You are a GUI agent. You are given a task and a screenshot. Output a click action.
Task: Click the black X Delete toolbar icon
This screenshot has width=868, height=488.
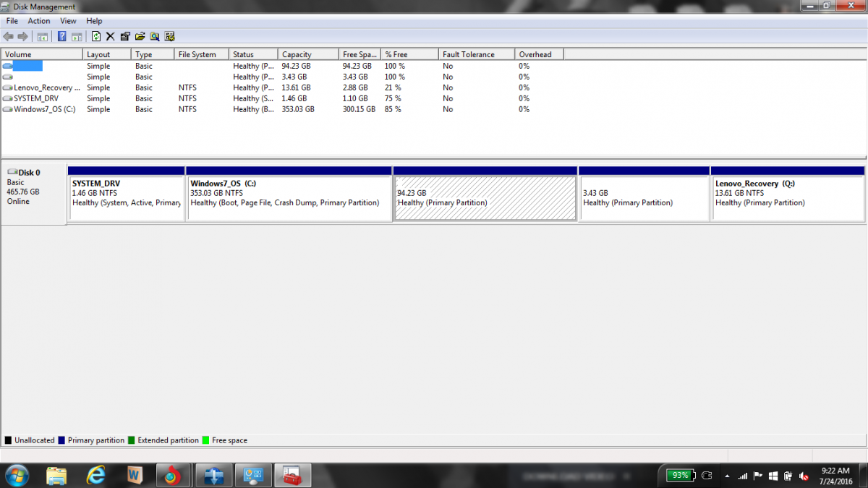tap(110, 36)
